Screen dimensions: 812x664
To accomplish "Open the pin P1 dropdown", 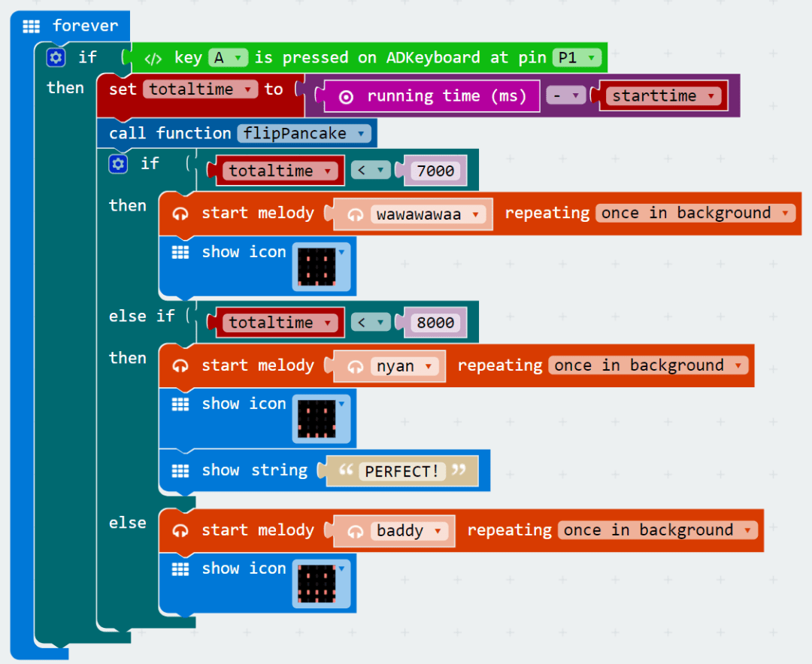I will tap(577, 57).
